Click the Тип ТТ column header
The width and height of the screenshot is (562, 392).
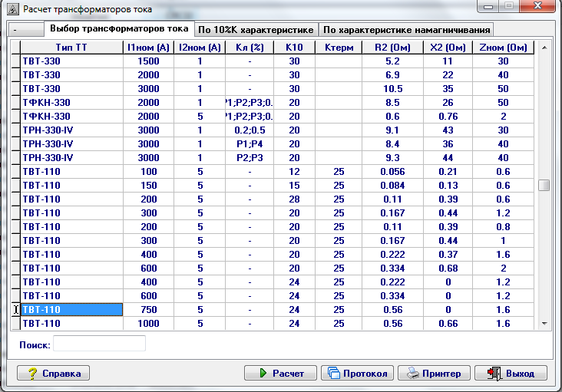point(71,48)
